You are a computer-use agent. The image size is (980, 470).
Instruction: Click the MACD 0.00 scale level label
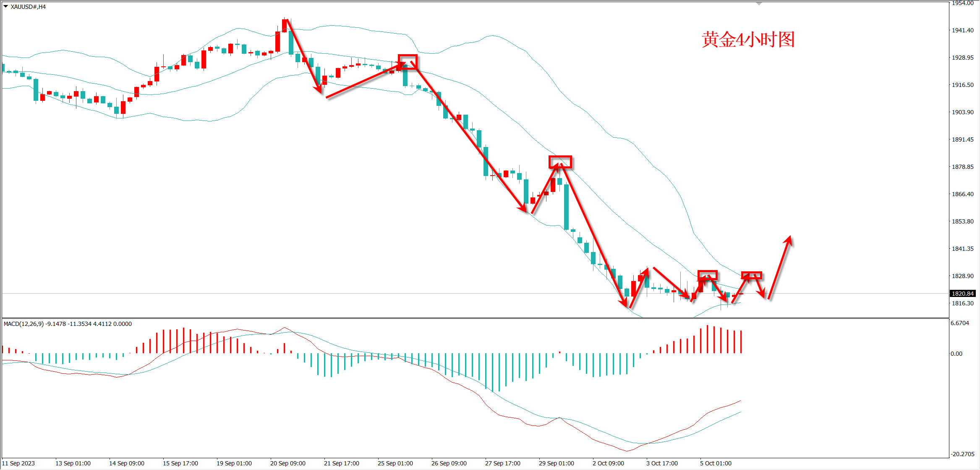[956, 354]
